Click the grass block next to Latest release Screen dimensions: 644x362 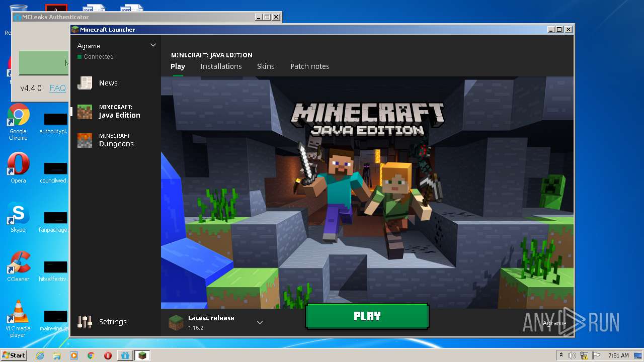pos(176,322)
